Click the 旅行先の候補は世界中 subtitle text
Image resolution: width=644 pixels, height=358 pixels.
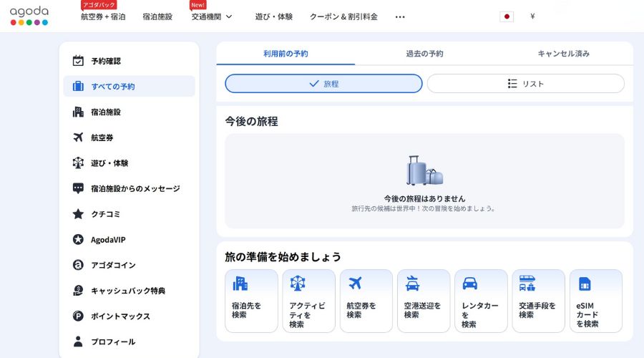424,208
